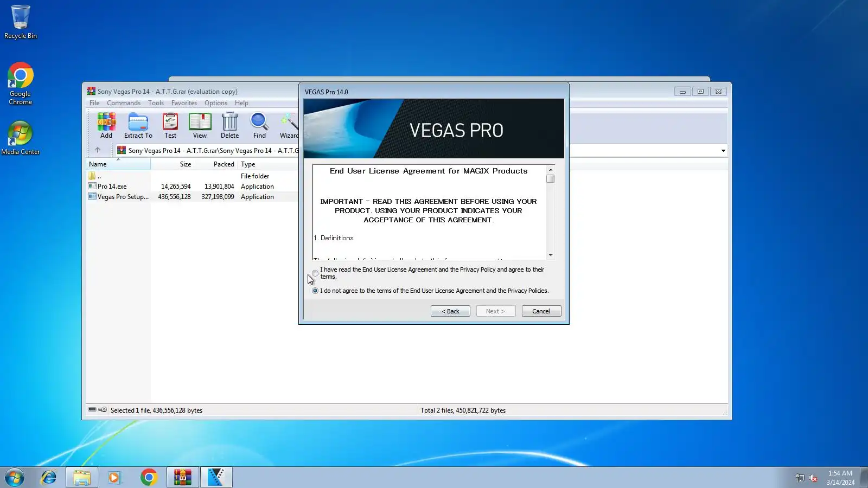Open the Recycle Bin desktop icon

pyautogui.click(x=21, y=22)
